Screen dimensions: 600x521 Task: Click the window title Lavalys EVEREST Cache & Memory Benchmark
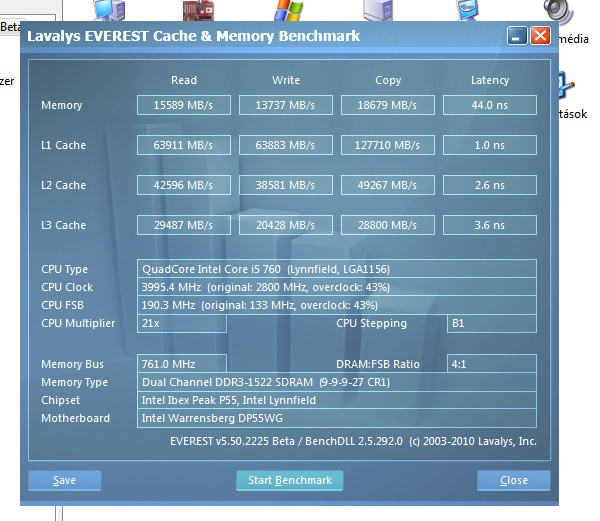click(194, 36)
